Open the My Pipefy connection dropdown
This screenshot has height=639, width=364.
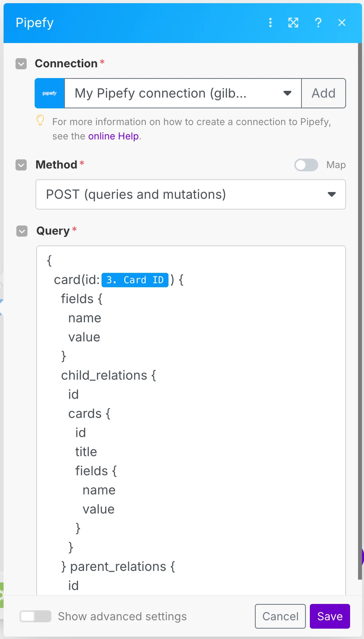click(x=183, y=93)
